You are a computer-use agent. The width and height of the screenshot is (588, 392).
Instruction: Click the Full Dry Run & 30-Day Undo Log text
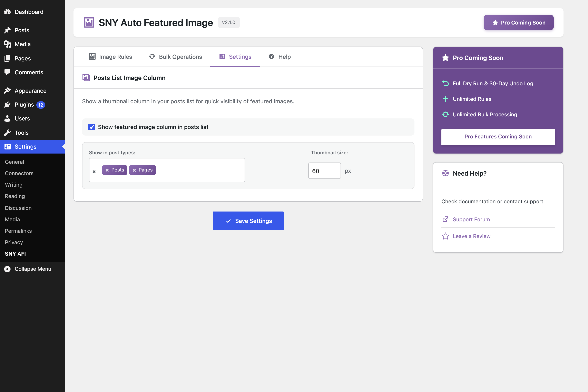coord(493,84)
